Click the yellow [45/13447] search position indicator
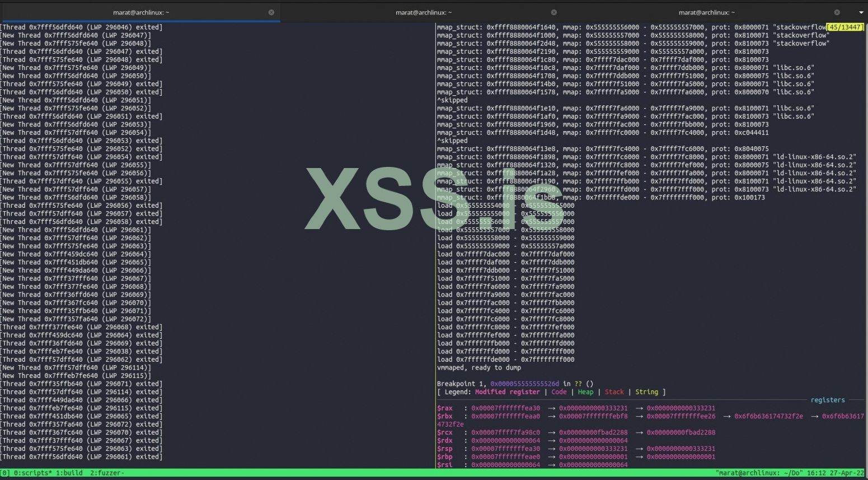868x480 pixels. 846,27
